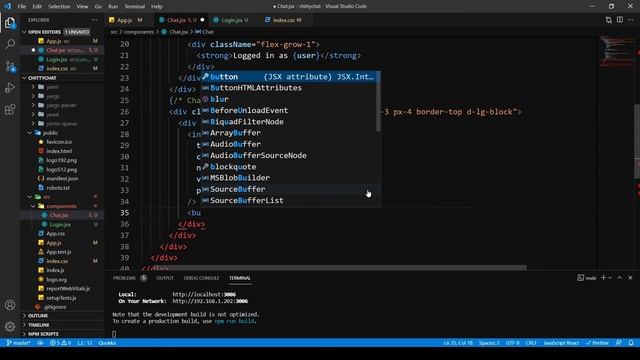Open editor more actions ellipsis
Screen dimensions: 640x360
631,20
